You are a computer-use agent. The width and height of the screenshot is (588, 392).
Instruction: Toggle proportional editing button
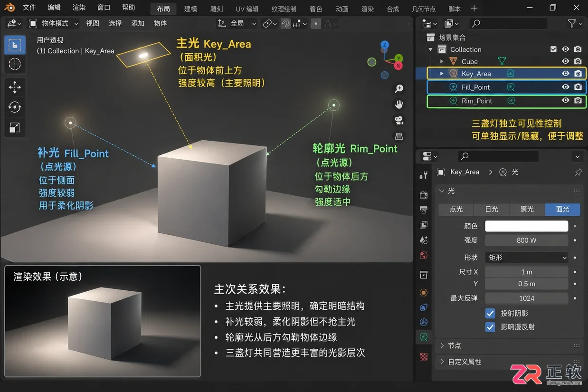point(316,23)
